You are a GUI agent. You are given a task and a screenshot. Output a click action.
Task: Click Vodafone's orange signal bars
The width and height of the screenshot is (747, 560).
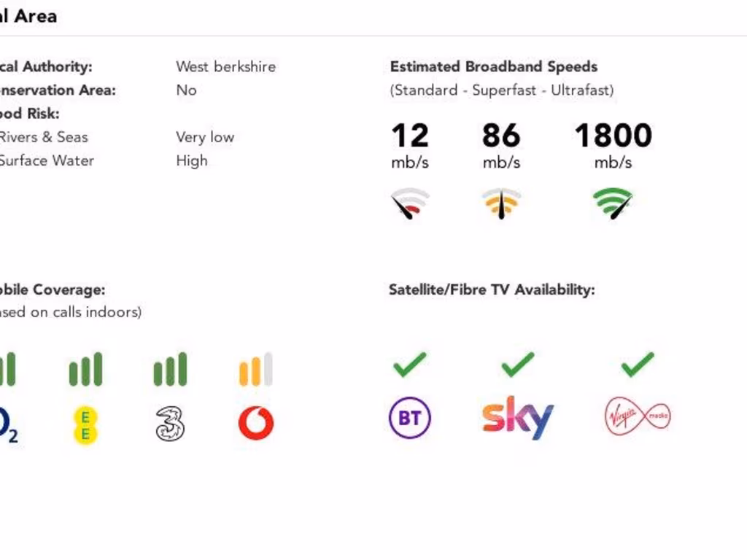click(255, 370)
